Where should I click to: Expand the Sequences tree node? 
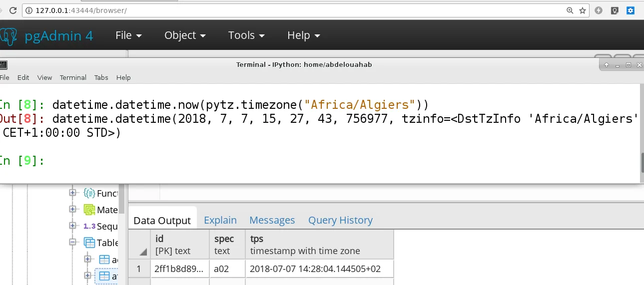[73, 226]
